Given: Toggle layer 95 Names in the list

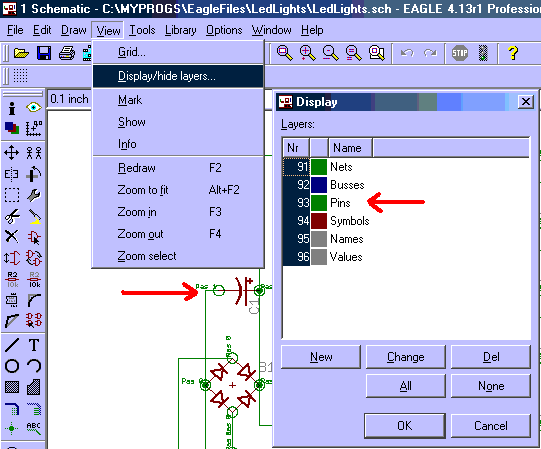Looking at the screenshot, I should (x=406, y=239).
